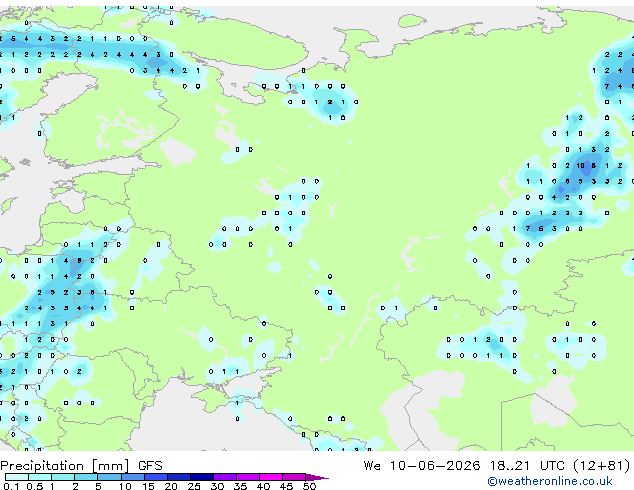634x490 pixels.
Task: Click the legend tick label "15"
Action: click(x=148, y=486)
